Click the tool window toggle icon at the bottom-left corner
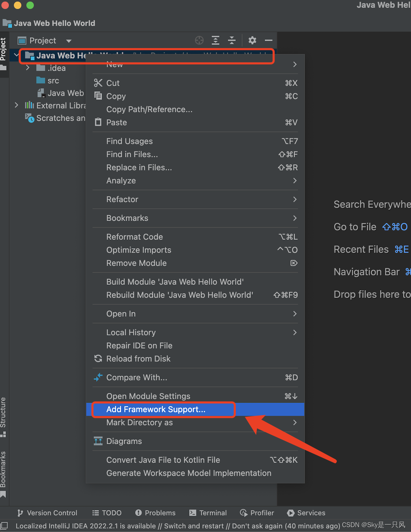Image resolution: width=411 pixels, height=532 pixels. [4, 525]
